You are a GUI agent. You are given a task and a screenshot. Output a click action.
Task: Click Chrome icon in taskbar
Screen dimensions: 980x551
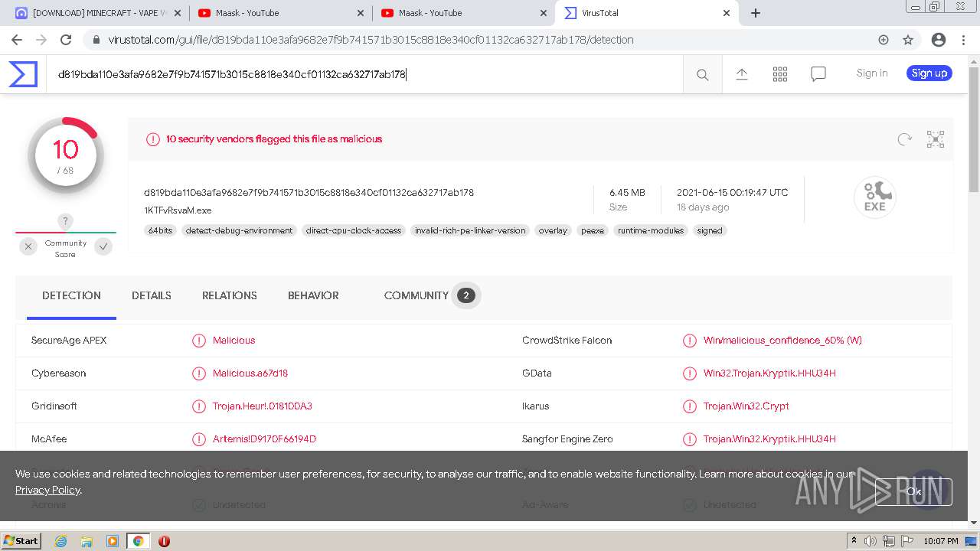138,541
